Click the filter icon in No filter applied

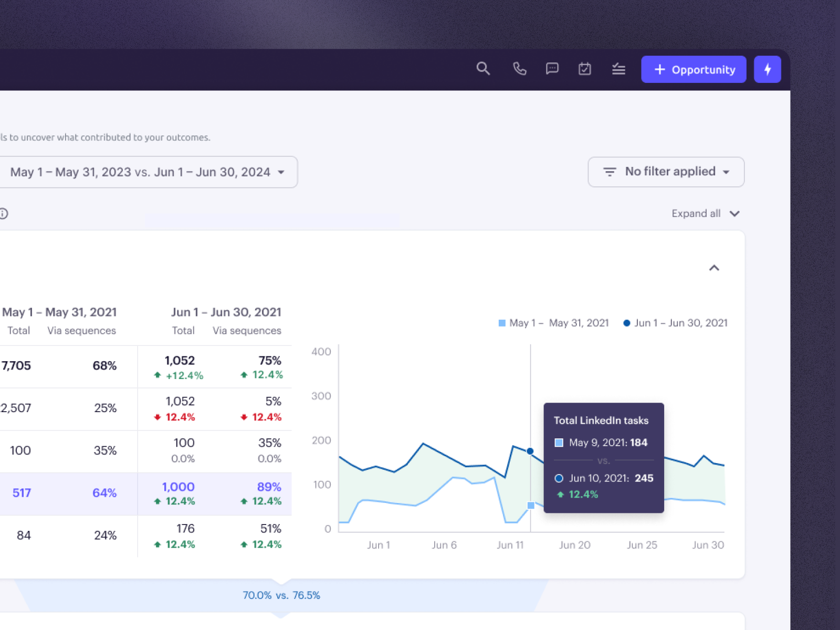click(609, 172)
